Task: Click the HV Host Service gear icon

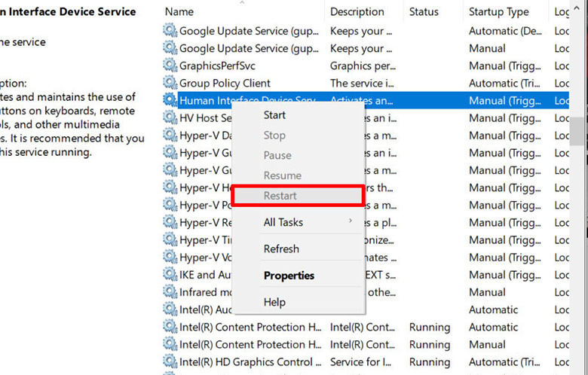Action: (170, 118)
